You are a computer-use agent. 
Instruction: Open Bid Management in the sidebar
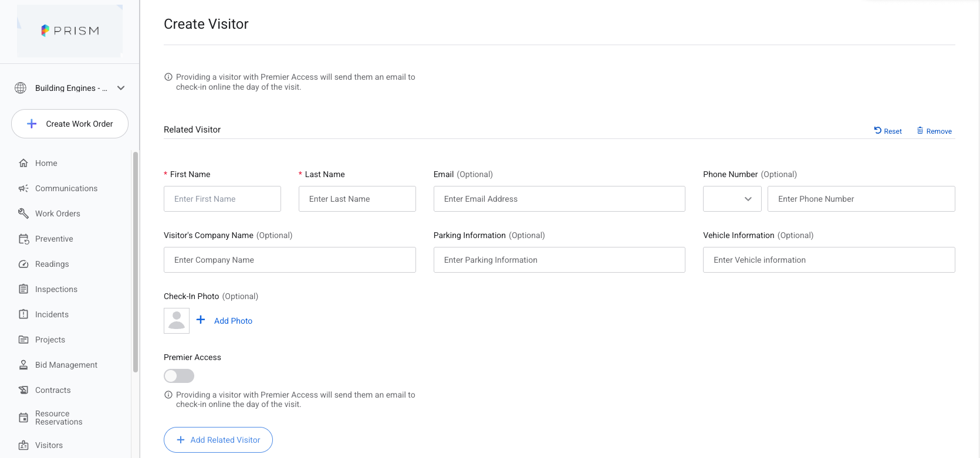click(x=66, y=365)
